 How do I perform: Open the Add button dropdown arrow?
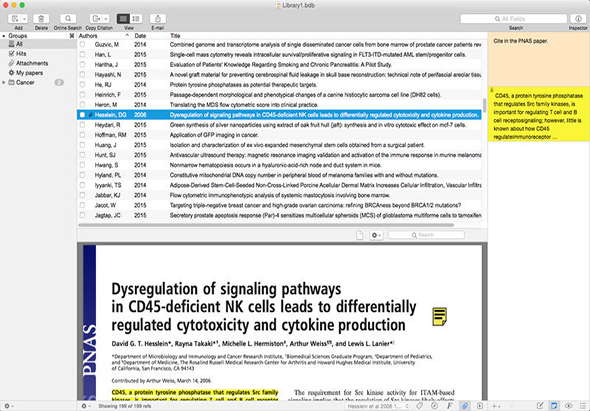click(24, 18)
